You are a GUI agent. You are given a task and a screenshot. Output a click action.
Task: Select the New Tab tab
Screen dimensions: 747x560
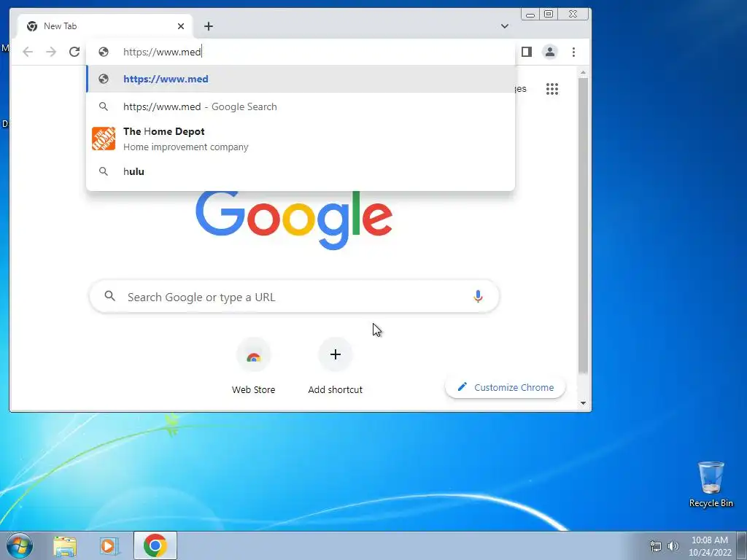[105, 26]
